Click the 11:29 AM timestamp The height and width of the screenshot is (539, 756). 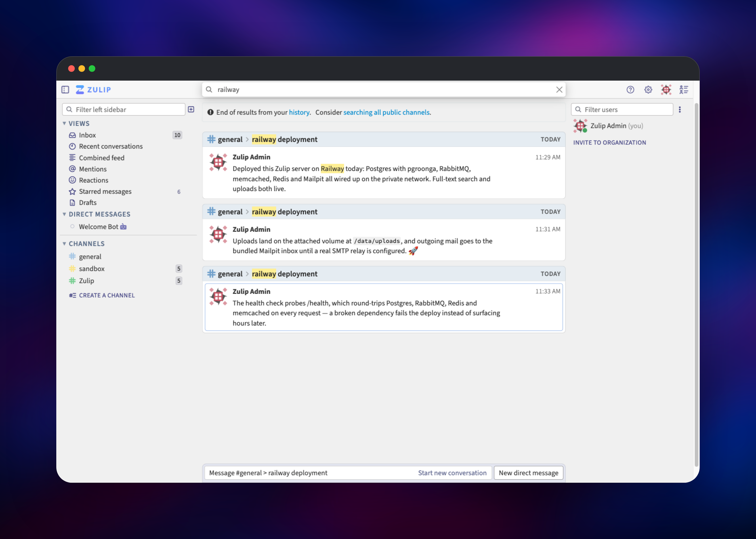tap(548, 157)
